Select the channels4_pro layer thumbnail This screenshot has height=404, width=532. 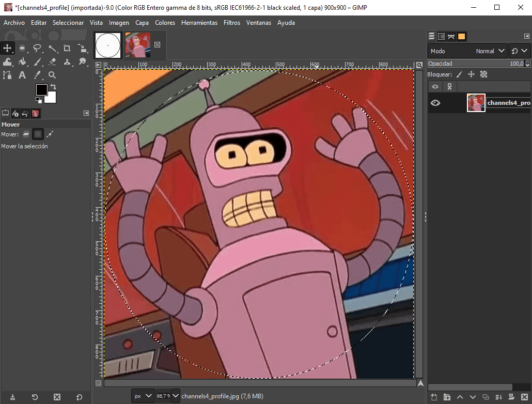click(x=476, y=103)
